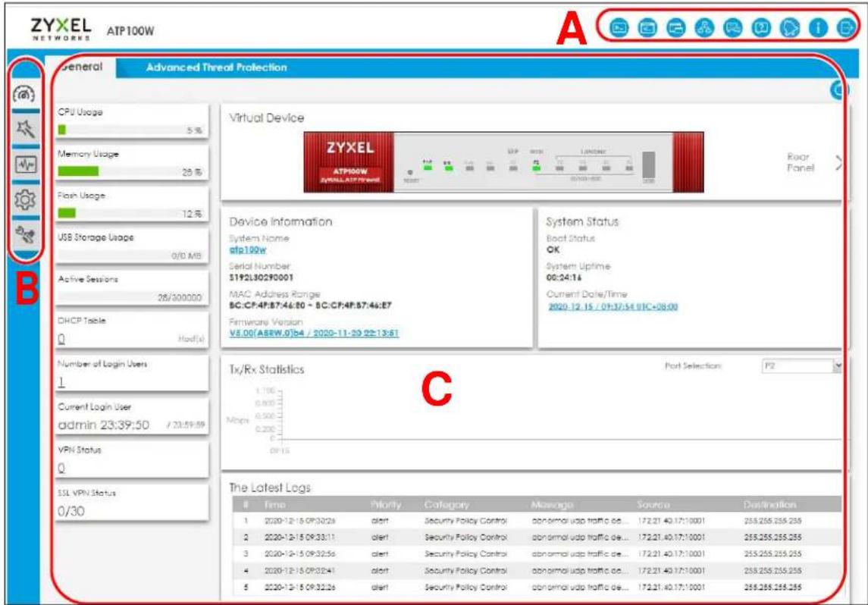Select log row 2 at 09:33:11
The image size is (868, 605).
[x=537, y=538]
